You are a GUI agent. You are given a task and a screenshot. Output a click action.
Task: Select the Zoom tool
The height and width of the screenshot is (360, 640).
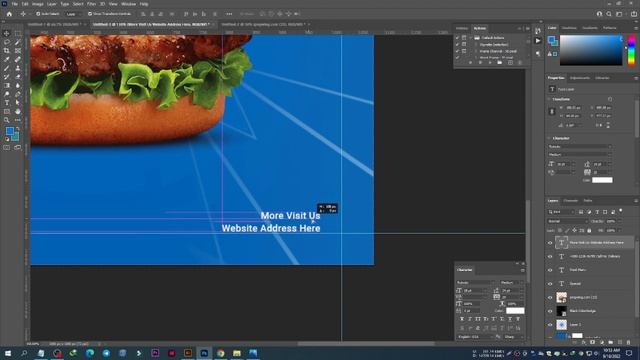(7, 120)
